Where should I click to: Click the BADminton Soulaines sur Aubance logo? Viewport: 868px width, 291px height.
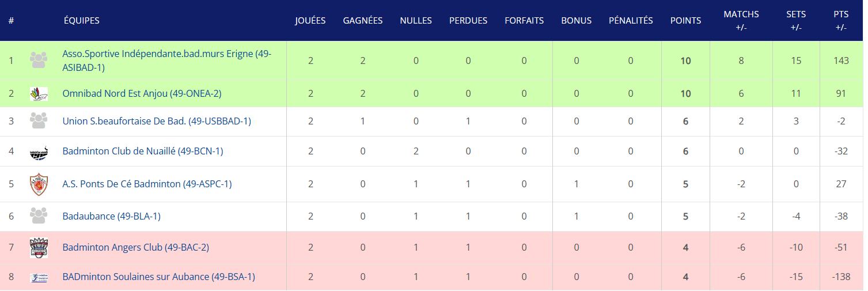click(x=39, y=277)
